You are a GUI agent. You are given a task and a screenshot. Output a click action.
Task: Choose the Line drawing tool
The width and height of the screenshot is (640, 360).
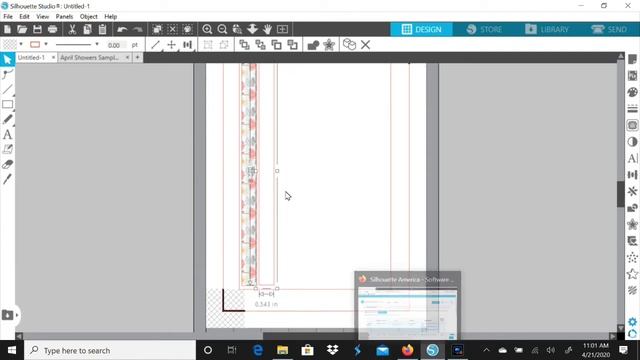pos(7,89)
